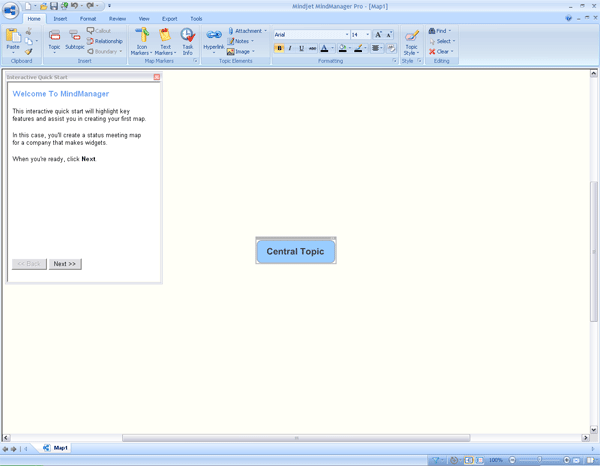Add a Hyperlink to the topic
The image size is (600, 466).
coord(214,40)
